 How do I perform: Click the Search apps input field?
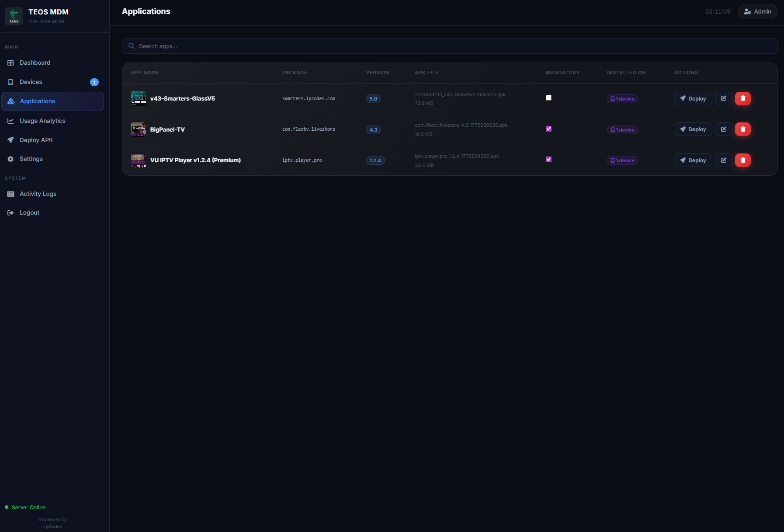tap(449, 46)
